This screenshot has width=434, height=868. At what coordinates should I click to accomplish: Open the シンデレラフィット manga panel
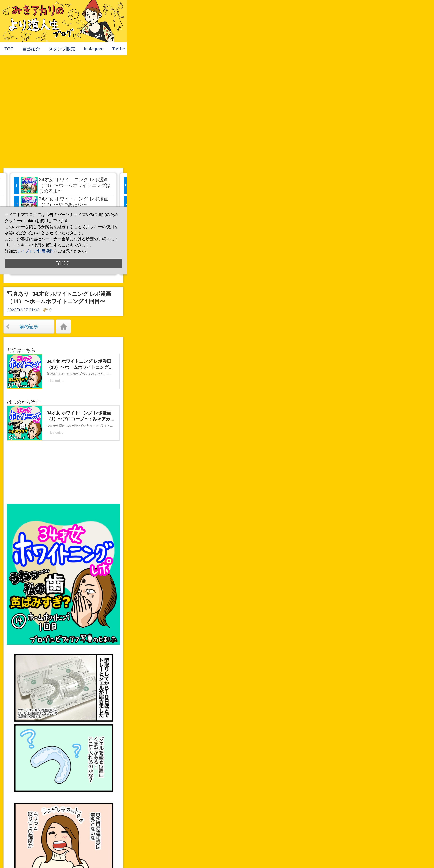point(64,835)
